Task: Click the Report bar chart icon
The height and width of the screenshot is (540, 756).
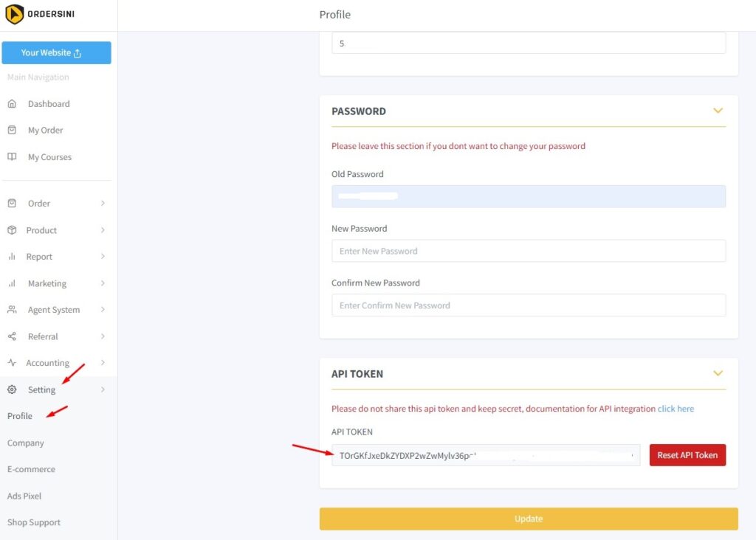Action: click(12, 257)
